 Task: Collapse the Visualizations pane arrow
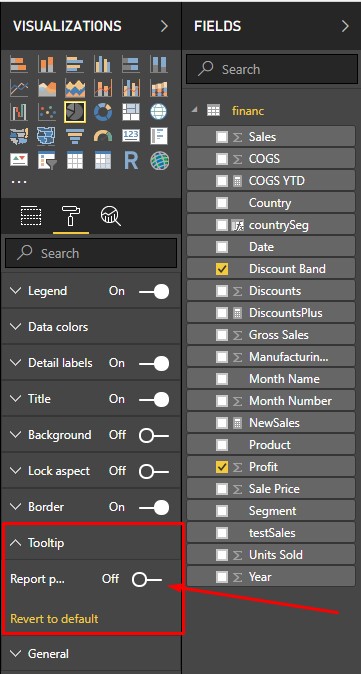click(x=164, y=27)
